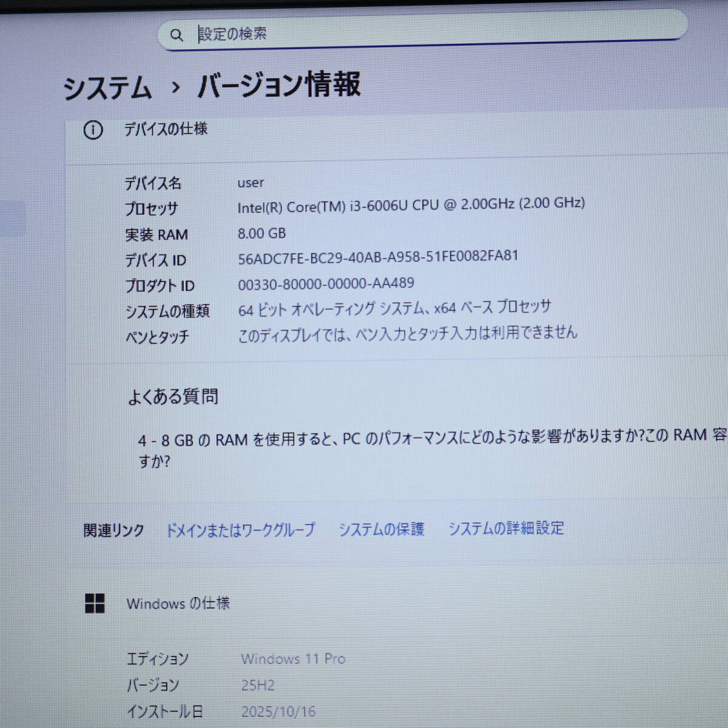The image size is (728, 728).
Task: Click the device name value user
Action: click(x=251, y=183)
